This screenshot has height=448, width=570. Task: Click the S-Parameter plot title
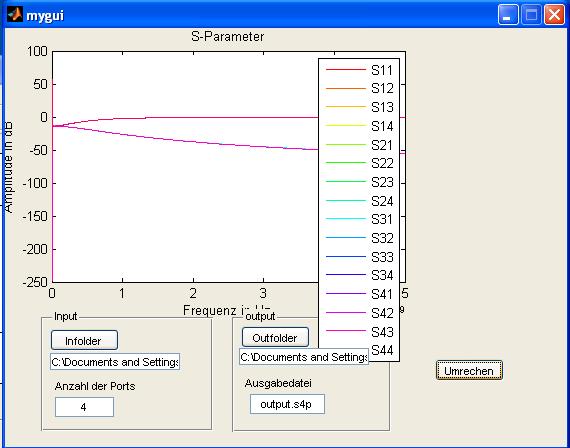[228, 37]
